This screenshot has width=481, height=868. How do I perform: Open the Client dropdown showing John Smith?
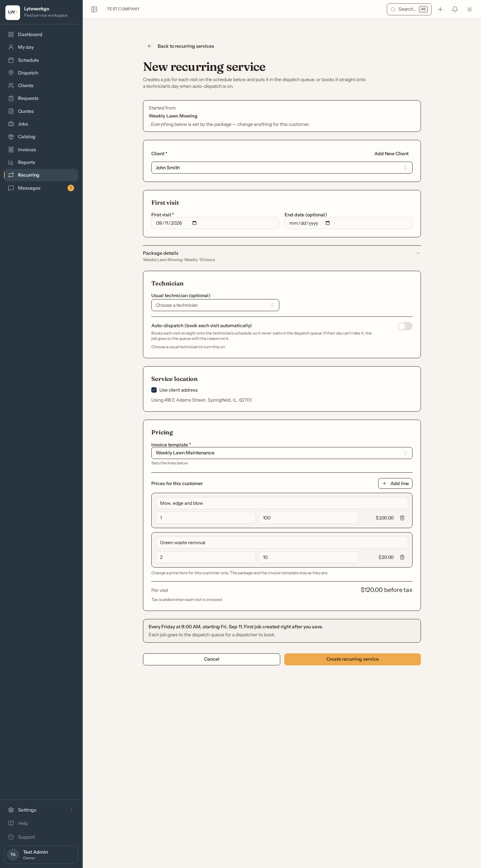[282, 168]
